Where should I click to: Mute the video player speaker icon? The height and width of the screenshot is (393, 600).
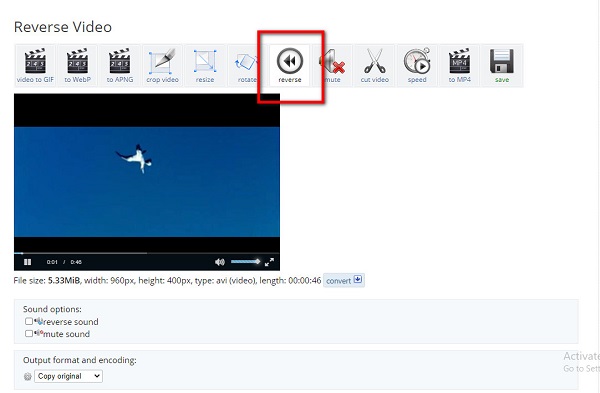click(220, 262)
